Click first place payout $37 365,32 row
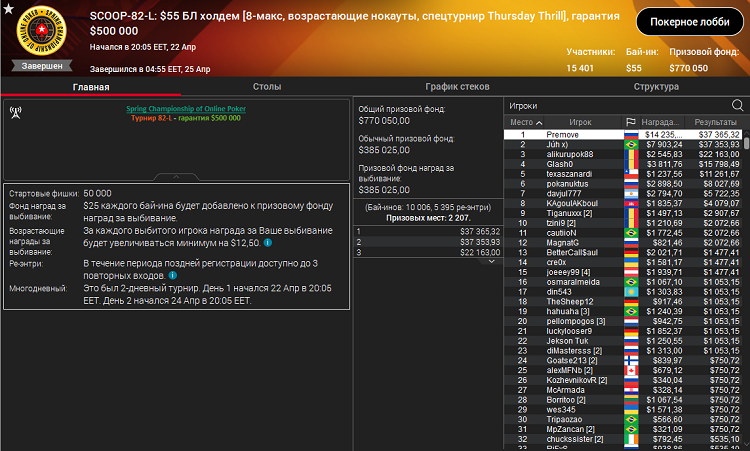The height and width of the screenshot is (451, 750). (428, 231)
